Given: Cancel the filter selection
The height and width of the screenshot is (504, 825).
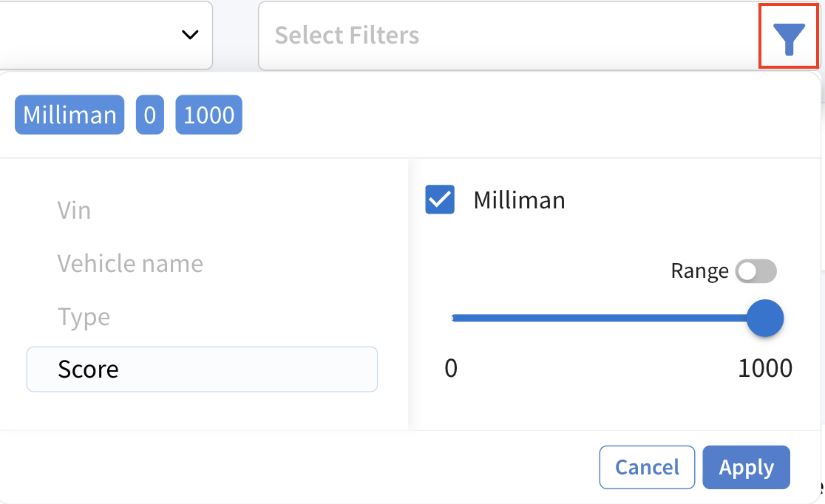Looking at the screenshot, I should (x=647, y=467).
